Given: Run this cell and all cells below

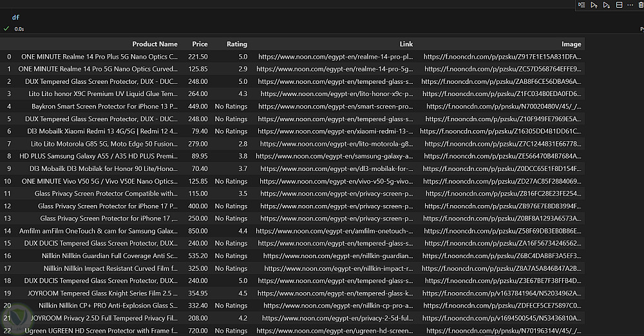Looking at the screenshot, I should pyautogui.click(x=606, y=5).
